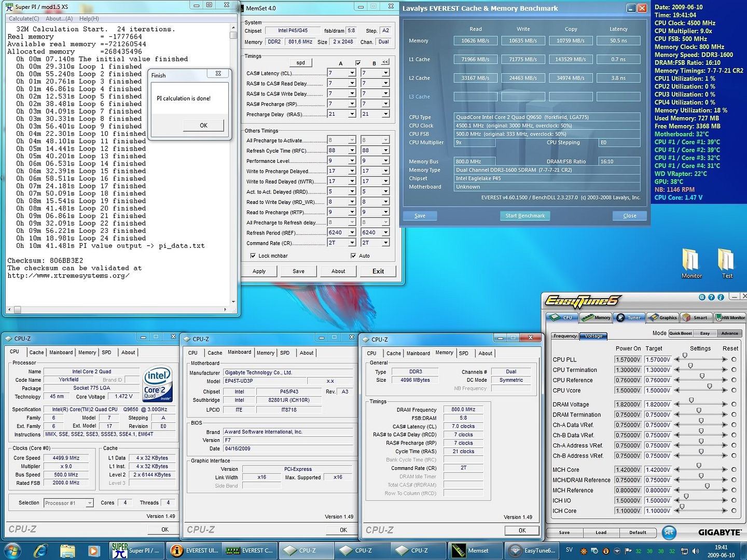Open the EasyTune6 Tuner tab
This screenshot has width=747, height=560.
tap(629, 317)
